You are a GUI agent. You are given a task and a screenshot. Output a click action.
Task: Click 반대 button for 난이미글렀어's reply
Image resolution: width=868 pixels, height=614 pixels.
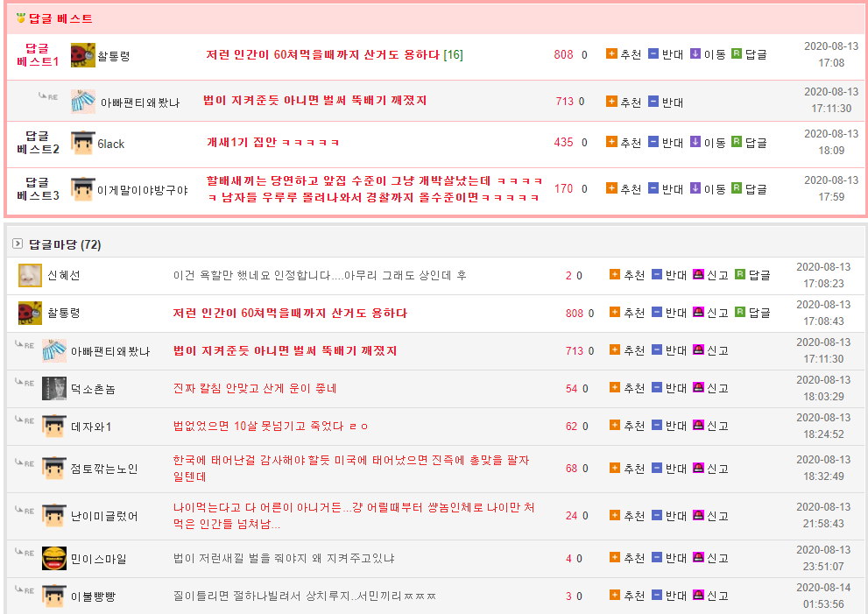(669, 516)
